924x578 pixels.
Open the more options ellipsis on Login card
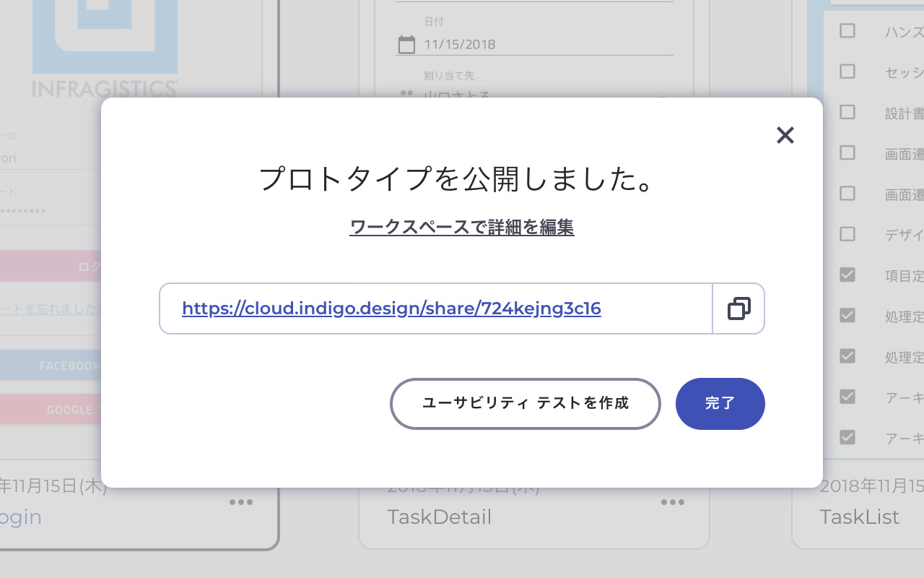[241, 502]
